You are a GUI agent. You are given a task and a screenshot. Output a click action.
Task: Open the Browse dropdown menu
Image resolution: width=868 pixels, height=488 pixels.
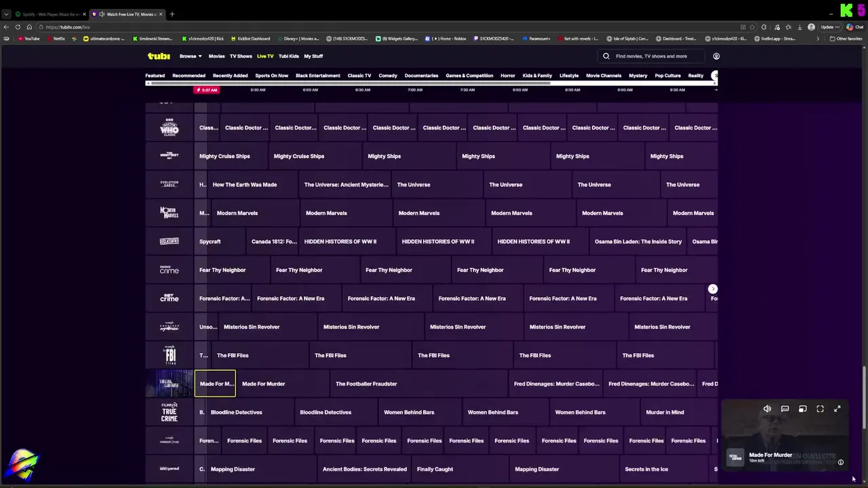[x=191, y=56]
